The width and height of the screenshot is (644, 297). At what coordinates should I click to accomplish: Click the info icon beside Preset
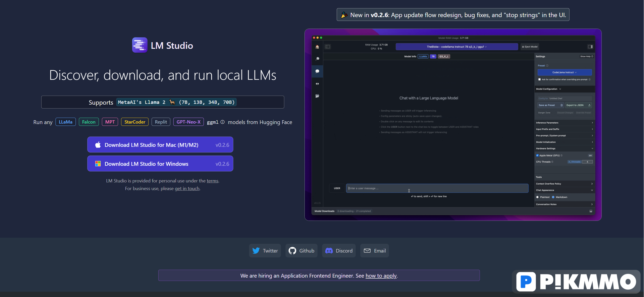(x=547, y=66)
